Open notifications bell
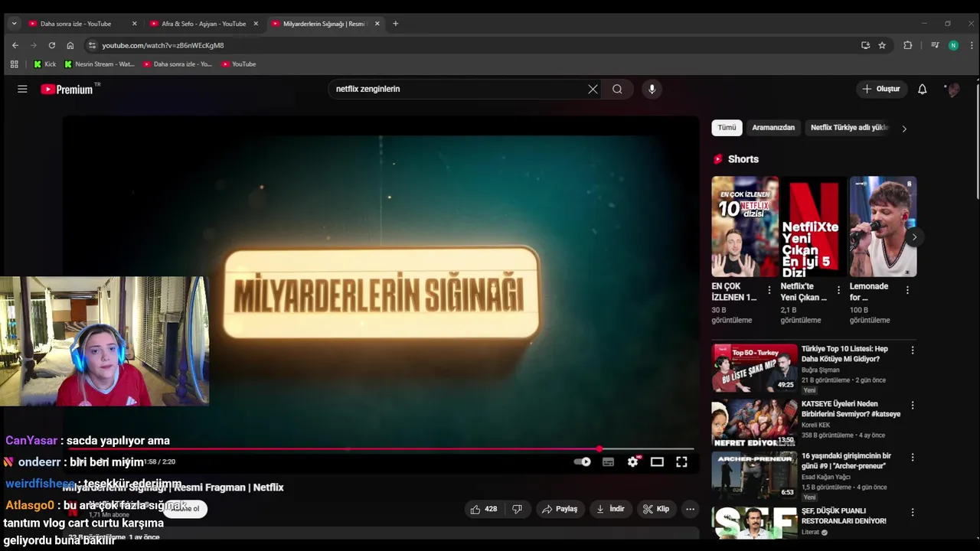980x551 pixels. pyautogui.click(x=922, y=89)
